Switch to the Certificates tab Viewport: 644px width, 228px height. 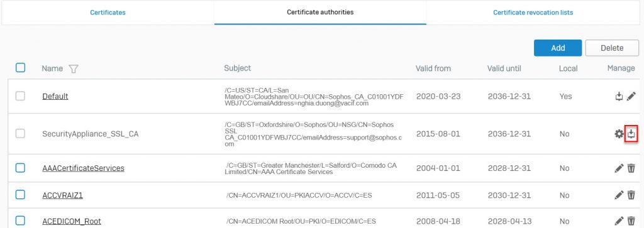(x=108, y=13)
